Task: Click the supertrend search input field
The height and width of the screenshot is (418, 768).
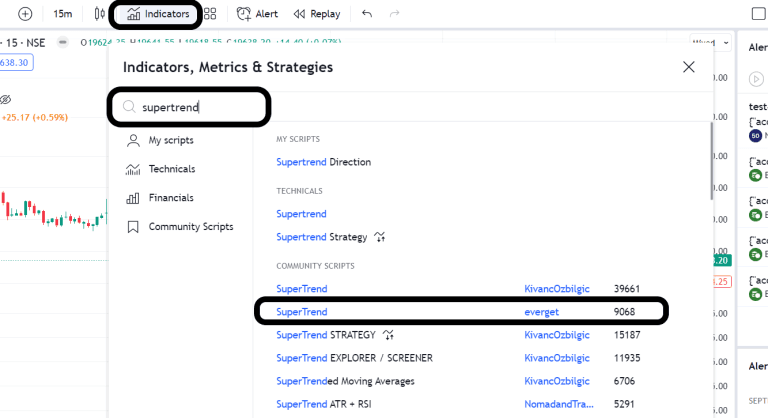Action: 200,107
